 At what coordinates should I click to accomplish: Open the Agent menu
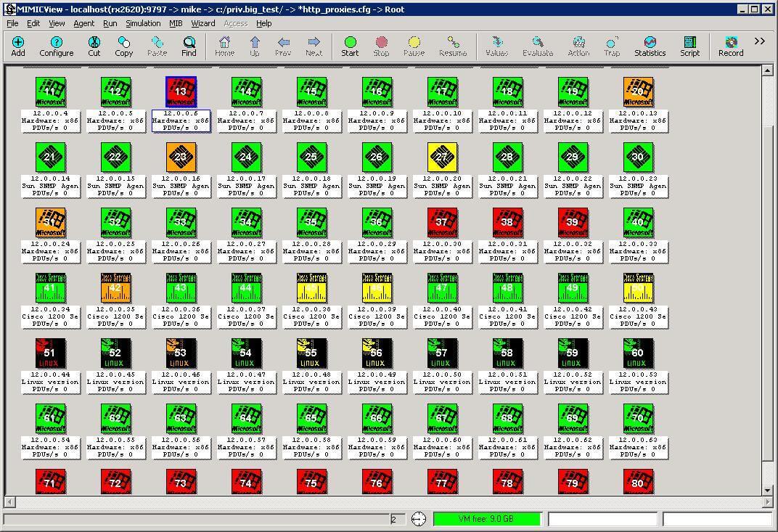pos(83,23)
